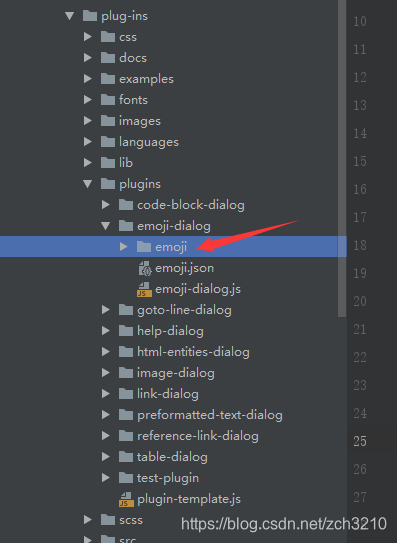The image size is (397, 543).
Task: Expand the images folder arrow
Action: pyautogui.click(x=88, y=121)
